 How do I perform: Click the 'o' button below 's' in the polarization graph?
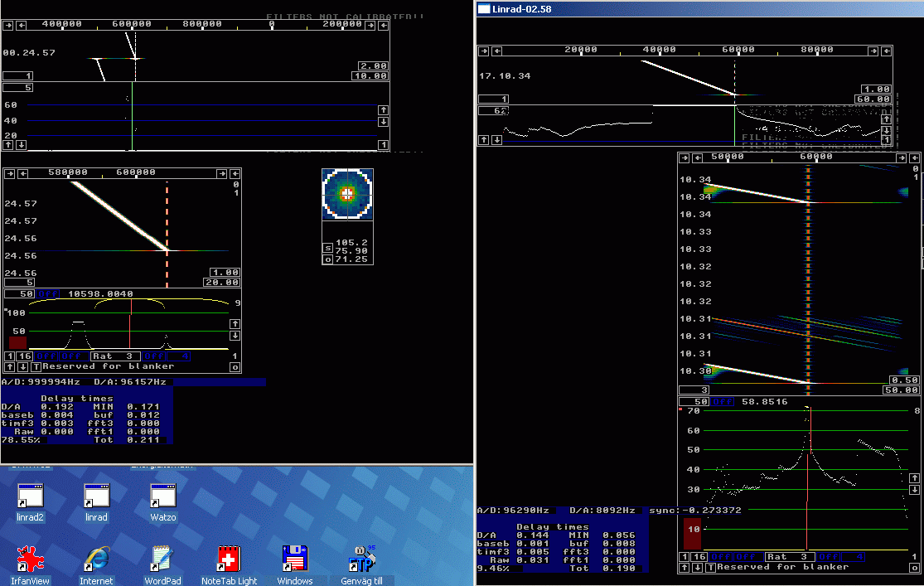327,259
